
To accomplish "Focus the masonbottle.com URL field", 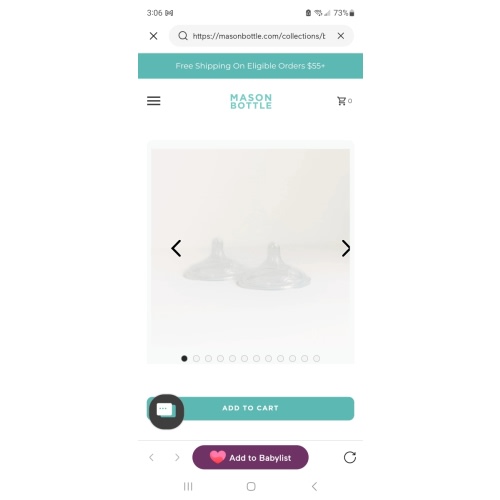I will [259, 36].
